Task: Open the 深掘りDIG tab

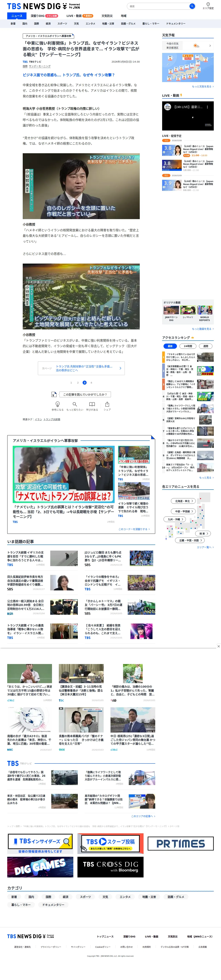Action: [x=44, y=16]
